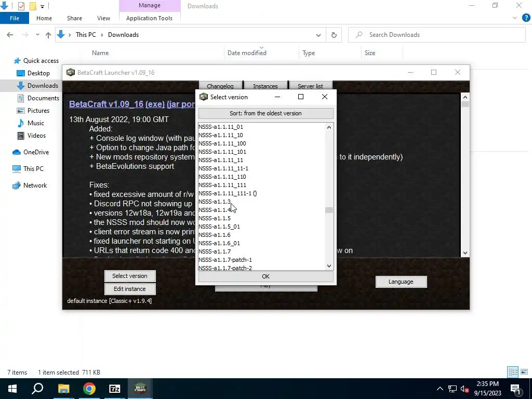This screenshot has width=532, height=399.
Task: Open the View ribbon tab
Action: 103,18
